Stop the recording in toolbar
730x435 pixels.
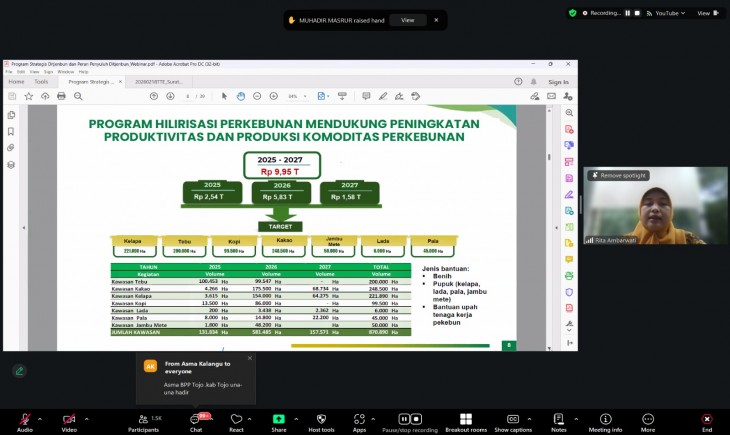tap(417, 419)
